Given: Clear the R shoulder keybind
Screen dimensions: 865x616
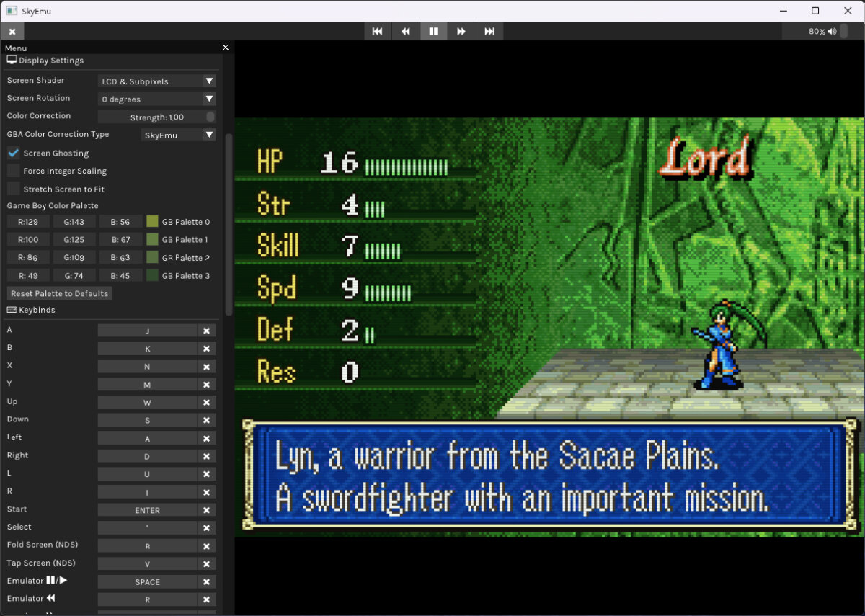Looking at the screenshot, I should pos(206,492).
